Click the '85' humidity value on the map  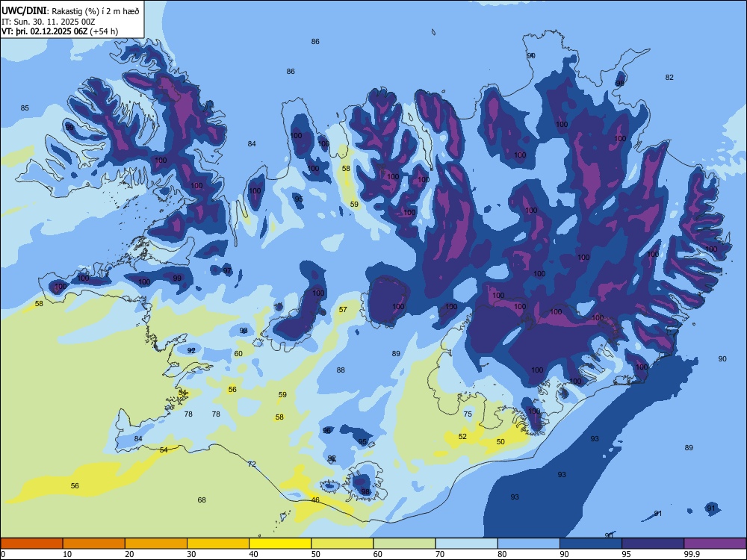tap(25, 108)
